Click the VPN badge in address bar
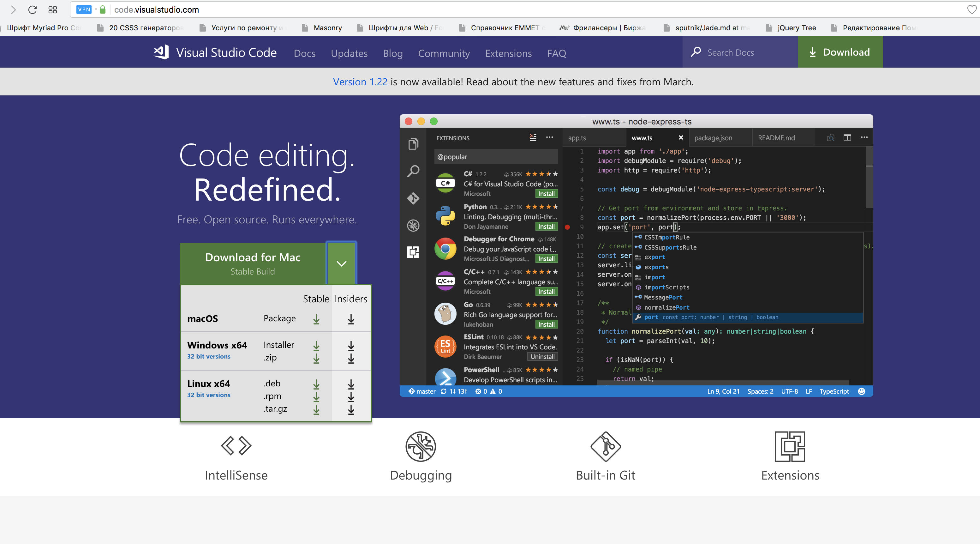The height and width of the screenshot is (544, 980). (84, 9)
